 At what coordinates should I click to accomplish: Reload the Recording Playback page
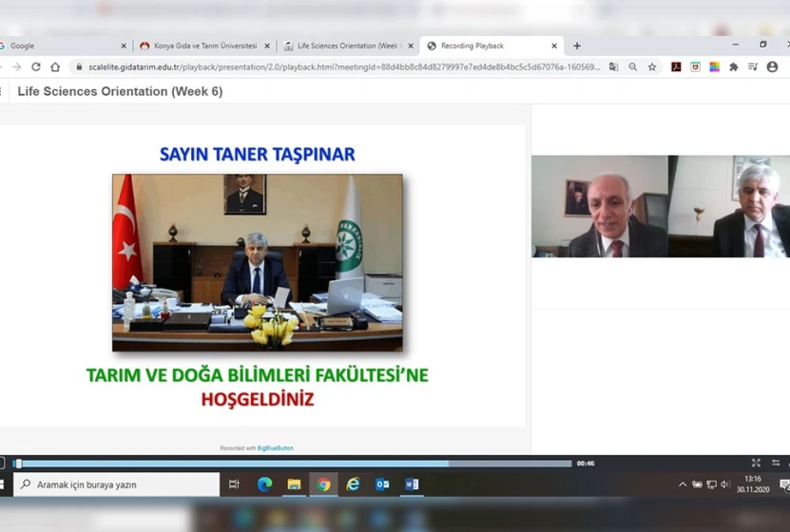pos(36,67)
